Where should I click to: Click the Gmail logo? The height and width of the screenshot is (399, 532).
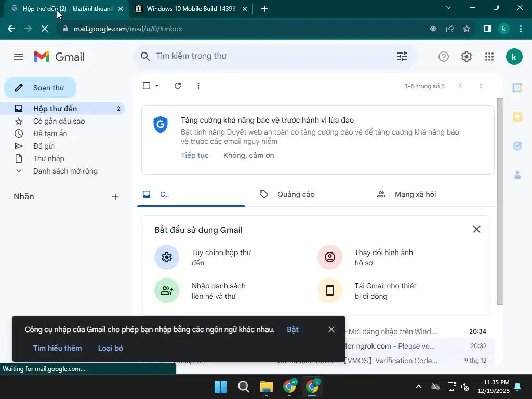point(59,57)
